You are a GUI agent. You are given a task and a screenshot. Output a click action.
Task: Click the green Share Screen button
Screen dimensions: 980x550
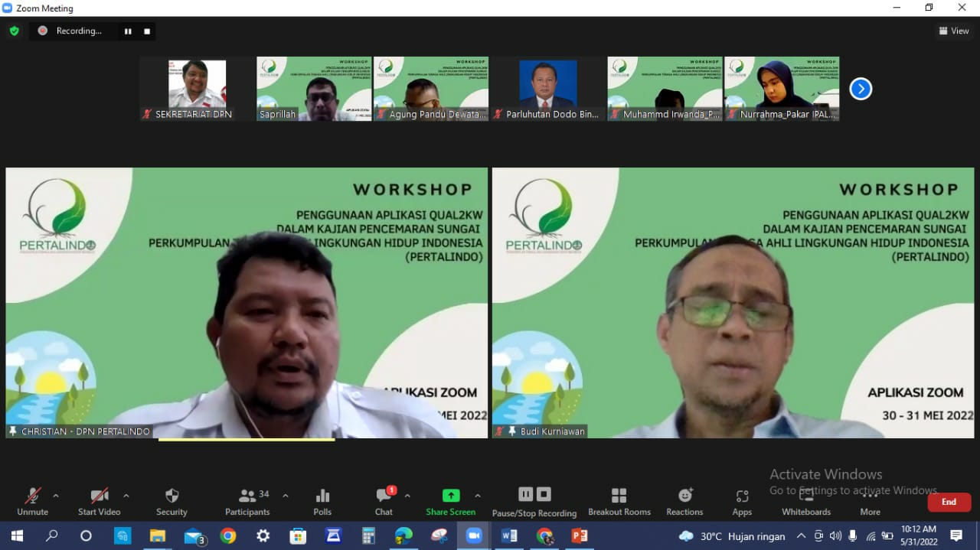(x=451, y=501)
